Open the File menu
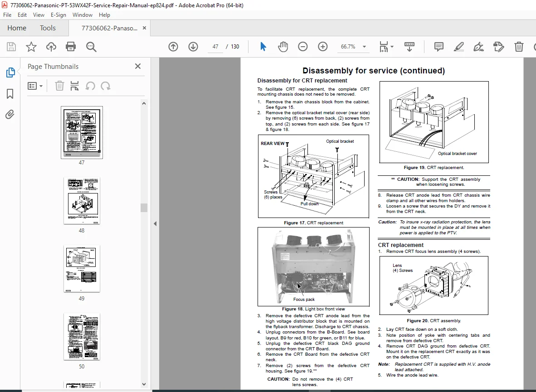The height and width of the screenshot is (392, 536). point(7,15)
